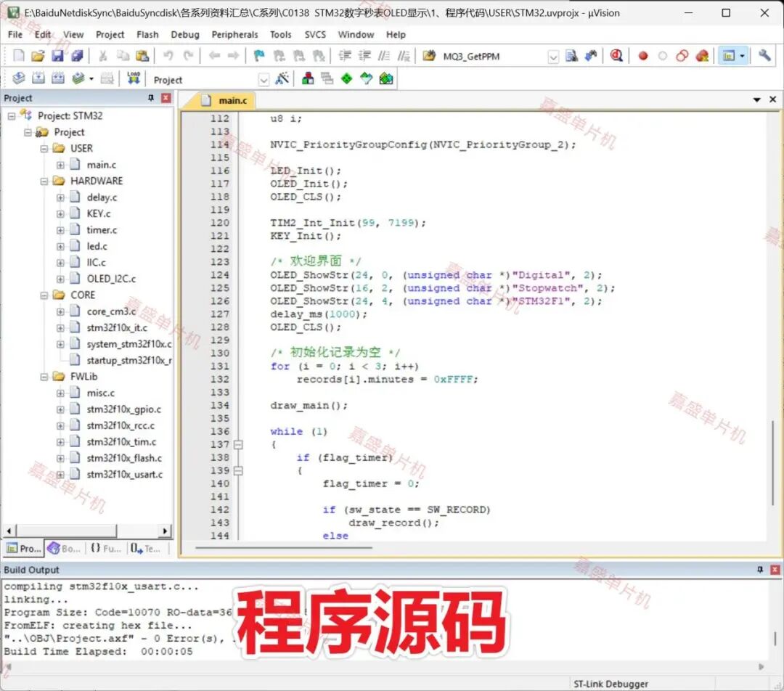This screenshot has width=784, height=691.
Task: Comment out the selection
Action: pyautogui.click(x=384, y=55)
